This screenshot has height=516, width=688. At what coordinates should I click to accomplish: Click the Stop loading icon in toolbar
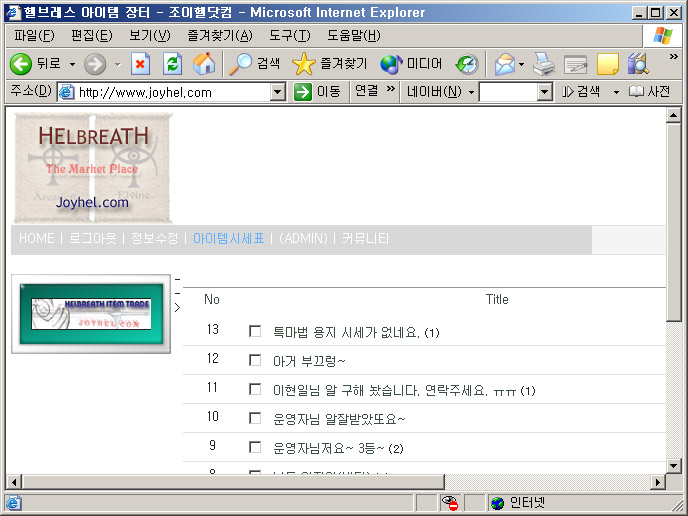(140, 64)
